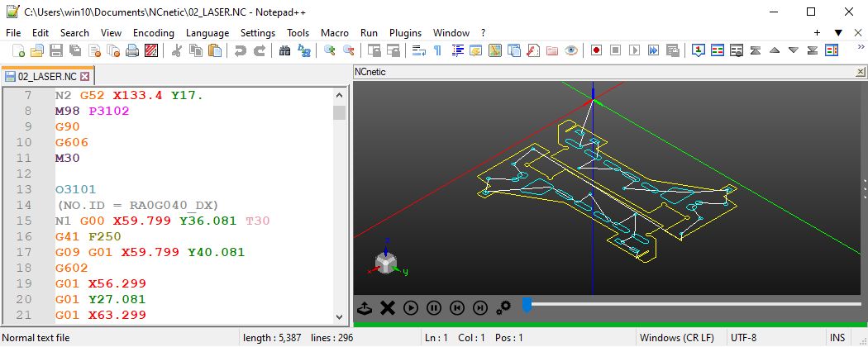
Task: Open NCnetic settings gears icon
Action: click(503, 307)
